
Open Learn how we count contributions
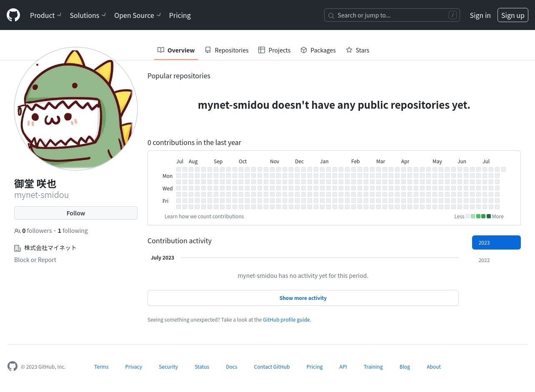pos(204,216)
